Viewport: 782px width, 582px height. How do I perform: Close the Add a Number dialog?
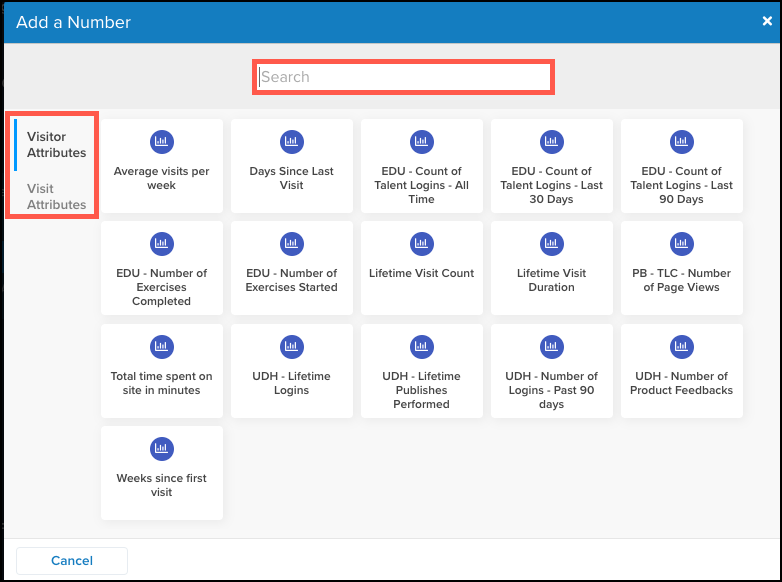[767, 21]
